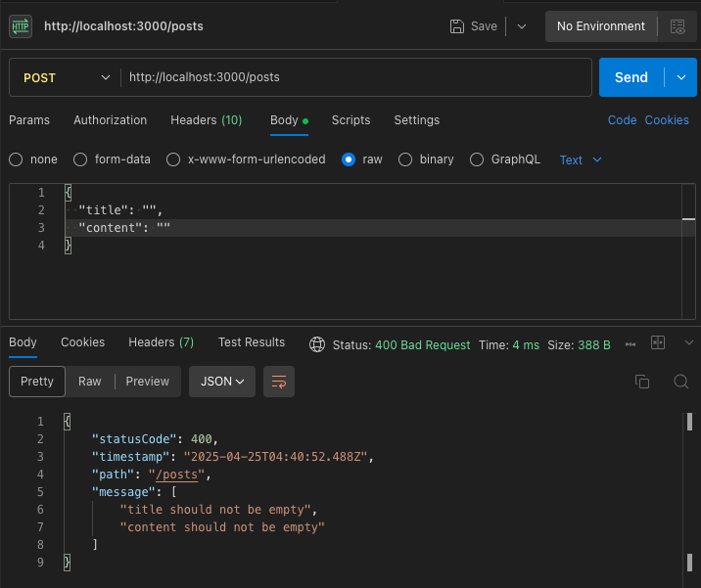Toggle the two-pane response layout icon
The image size is (701, 588).
pos(658,342)
